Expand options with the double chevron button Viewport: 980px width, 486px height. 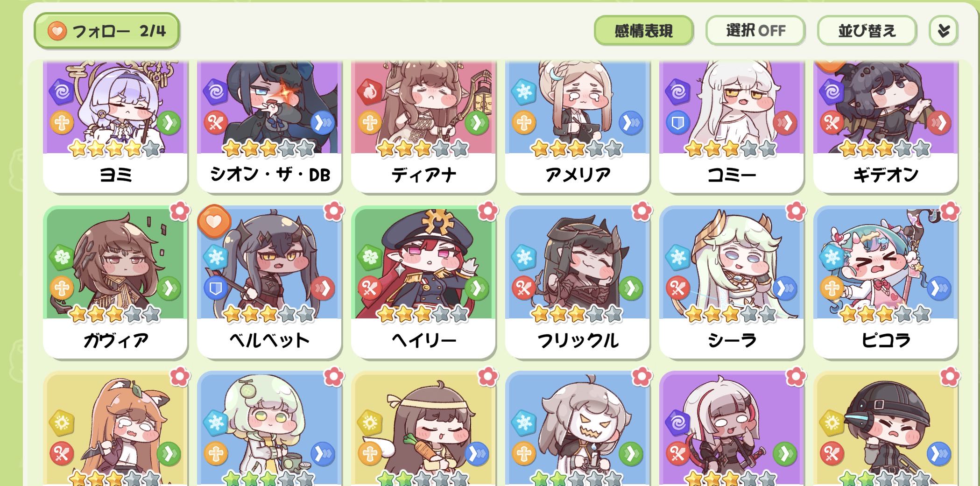click(944, 31)
